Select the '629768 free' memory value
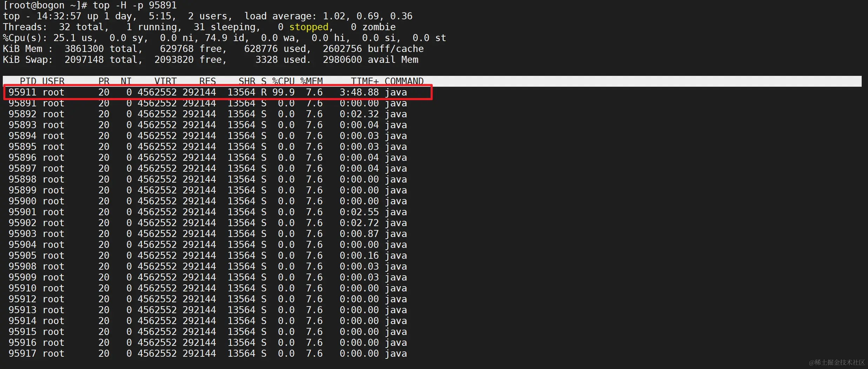The width and height of the screenshot is (868, 369). [191, 49]
